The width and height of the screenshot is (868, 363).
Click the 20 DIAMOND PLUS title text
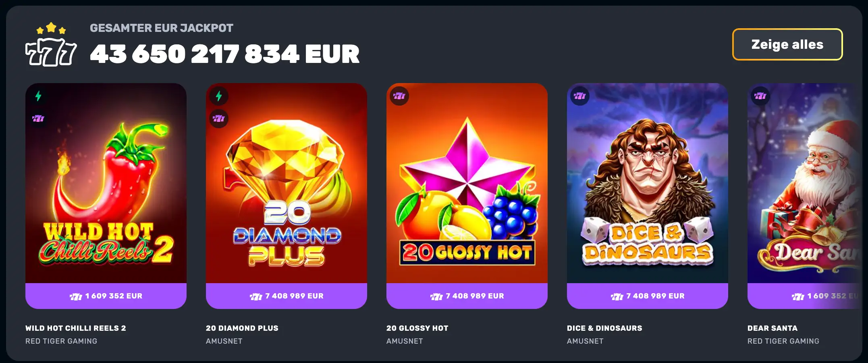[x=242, y=328]
